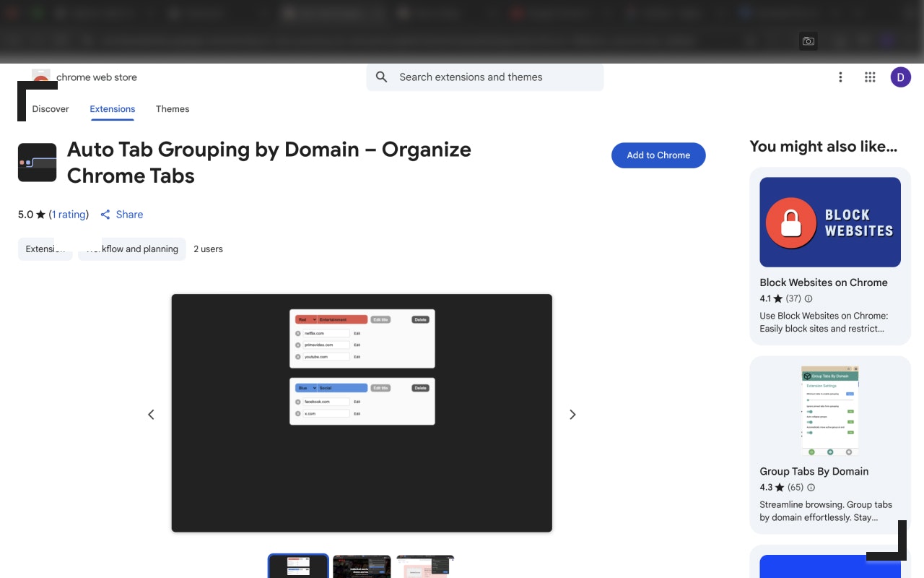Open the Extensions tab
The width and height of the screenshot is (924, 578).
(113, 109)
